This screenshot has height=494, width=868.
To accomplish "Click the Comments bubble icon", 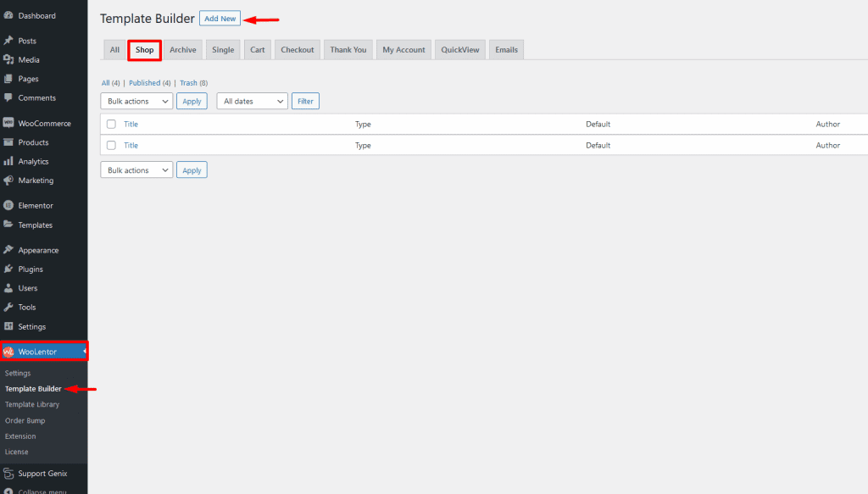I will (x=8, y=98).
